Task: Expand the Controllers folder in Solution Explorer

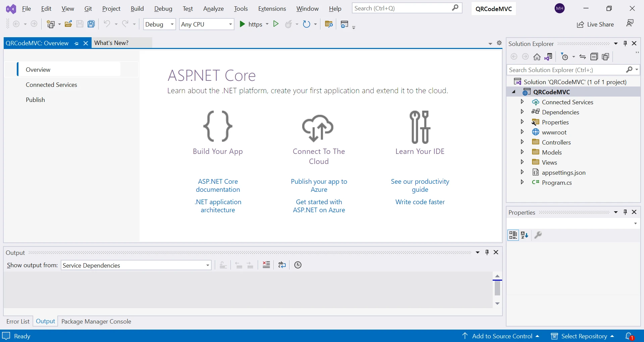Action: pyautogui.click(x=522, y=142)
